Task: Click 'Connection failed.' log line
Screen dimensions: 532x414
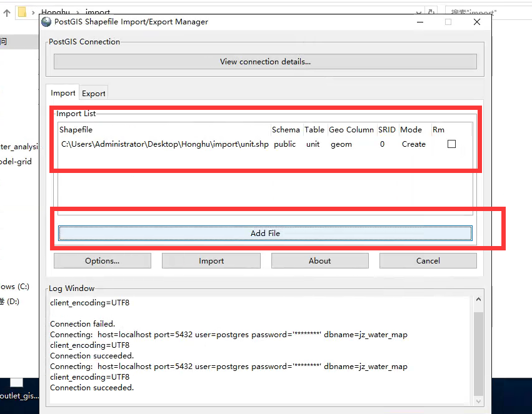Action: (x=83, y=324)
